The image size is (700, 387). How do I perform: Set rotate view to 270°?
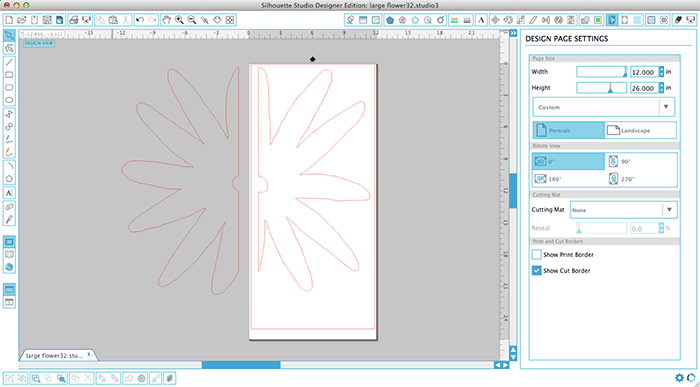coord(642,179)
